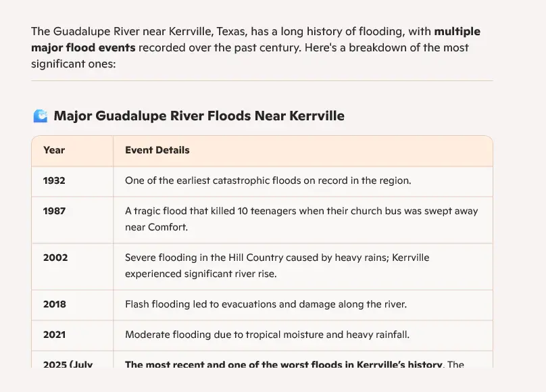Screen dimensions: 546x392
Task: Select the 1932 year cell
Action: pyautogui.click(x=54, y=181)
